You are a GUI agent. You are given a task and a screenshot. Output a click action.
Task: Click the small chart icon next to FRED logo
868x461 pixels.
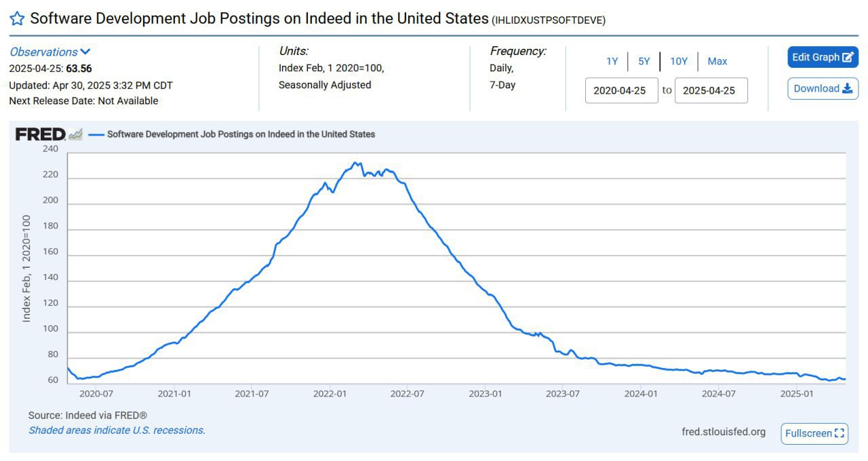coord(75,134)
